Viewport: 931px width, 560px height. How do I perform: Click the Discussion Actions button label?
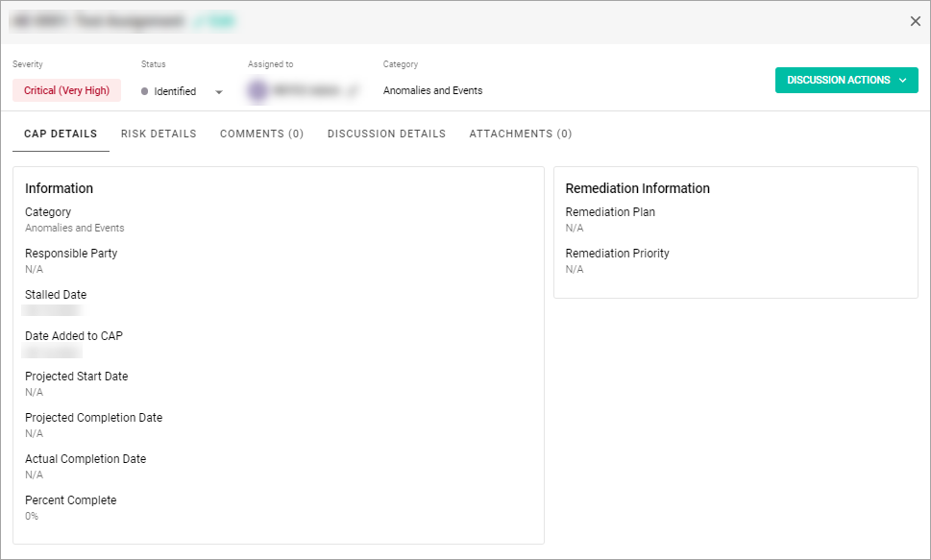838,81
